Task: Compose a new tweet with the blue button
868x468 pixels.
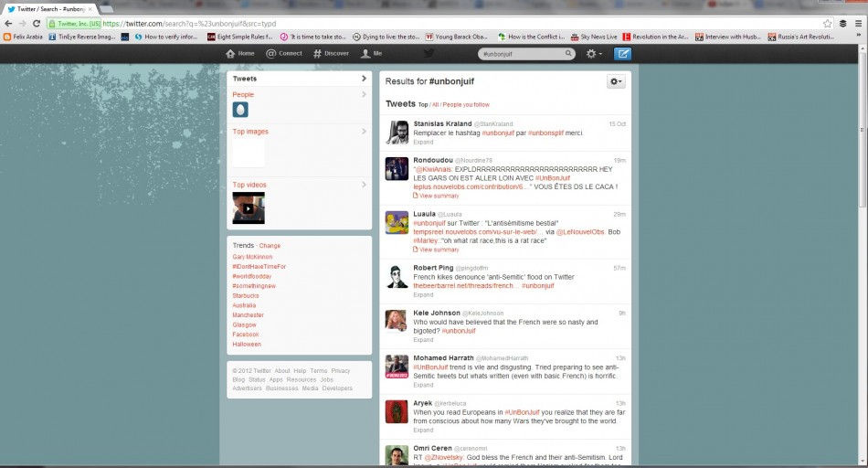Action: [x=623, y=54]
